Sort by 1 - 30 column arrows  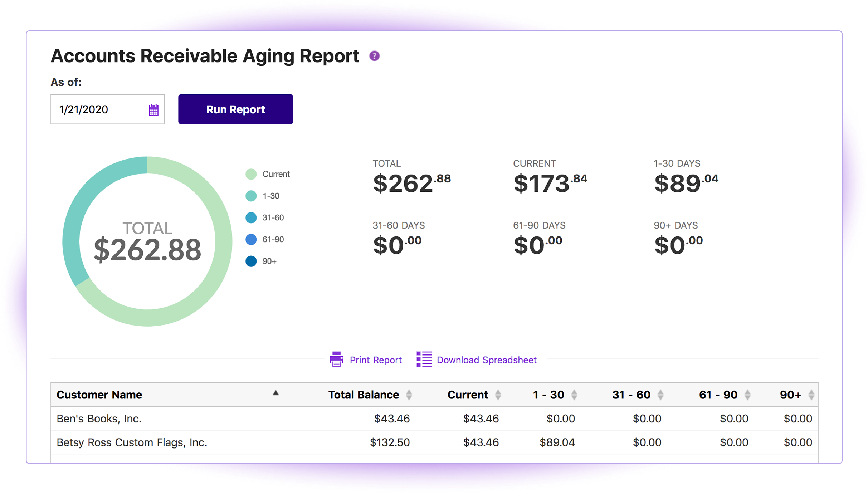tap(574, 395)
